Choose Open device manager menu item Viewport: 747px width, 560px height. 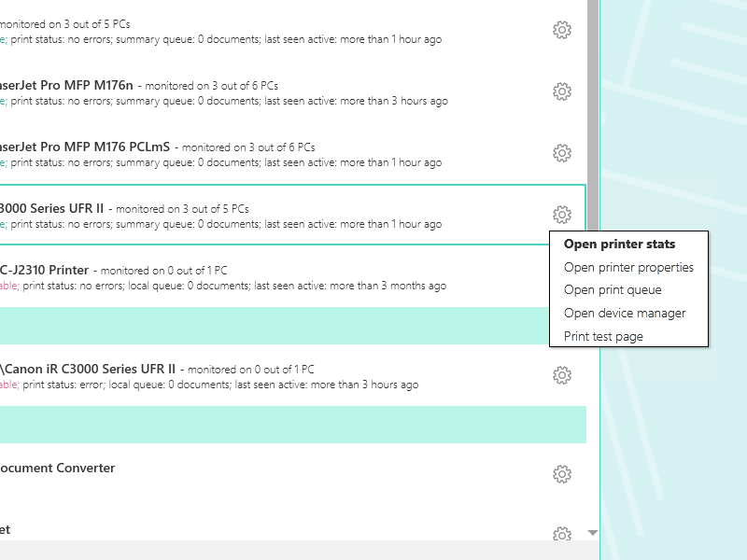(625, 314)
